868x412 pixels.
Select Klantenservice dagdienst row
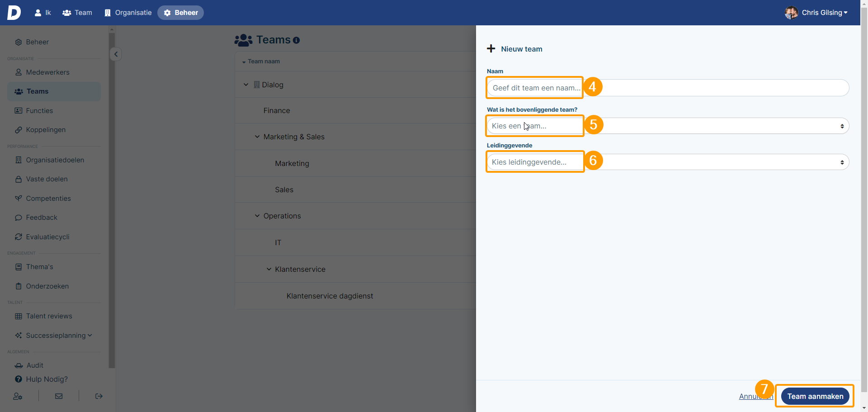355,296
